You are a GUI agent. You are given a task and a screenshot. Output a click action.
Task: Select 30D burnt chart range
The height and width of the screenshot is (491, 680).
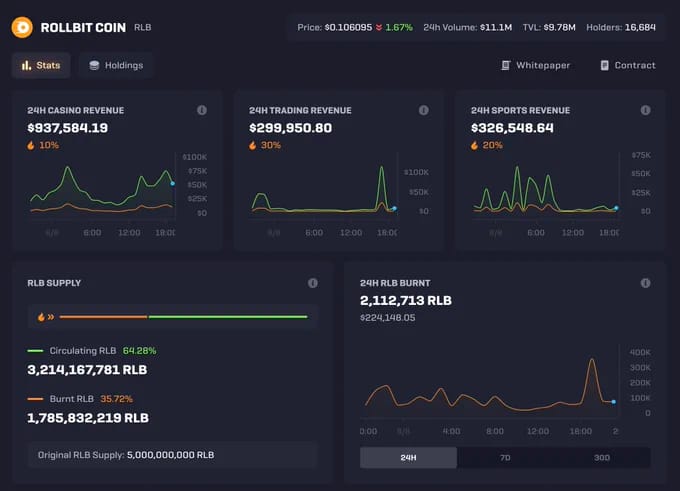602,458
